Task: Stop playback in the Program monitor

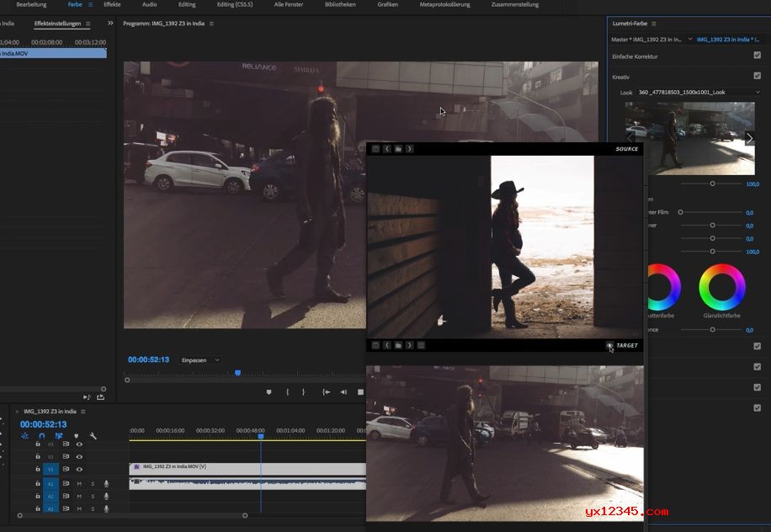Action: pyautogui.click(x=360, y=392)
